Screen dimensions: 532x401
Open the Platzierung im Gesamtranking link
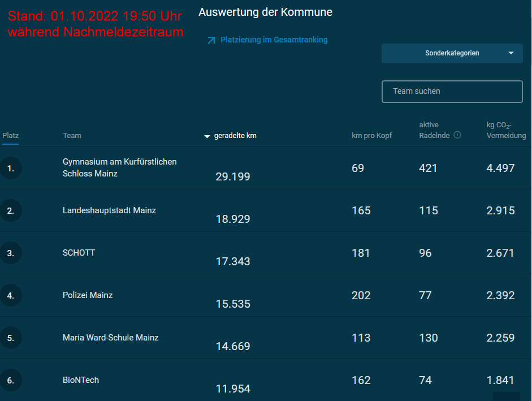coord(274,40)
